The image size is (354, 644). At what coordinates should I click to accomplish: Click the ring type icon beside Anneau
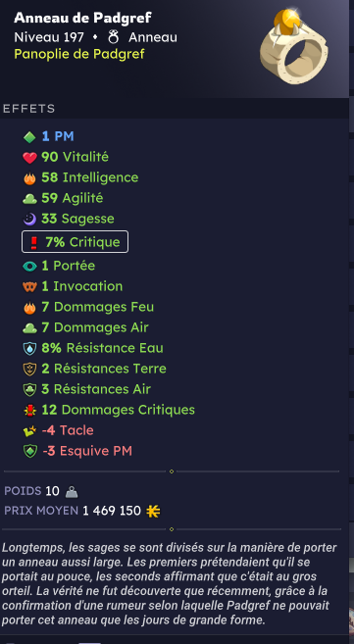(x=114, y=37)
